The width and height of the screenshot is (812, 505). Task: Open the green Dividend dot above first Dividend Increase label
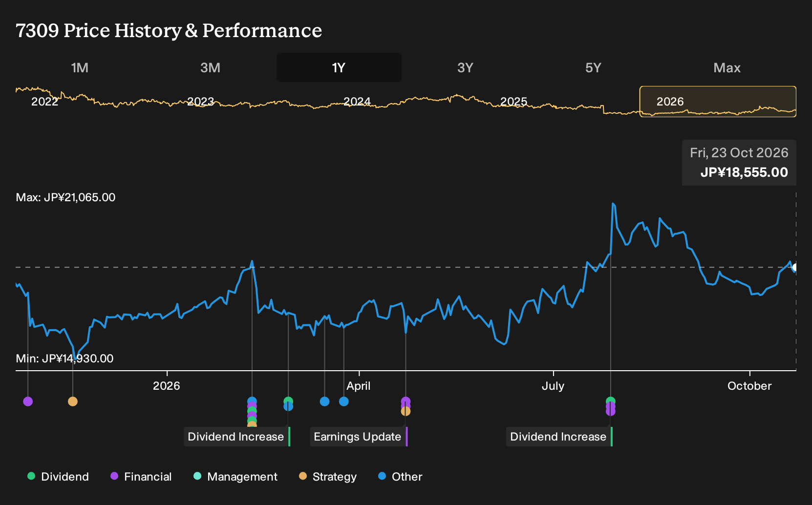(288, 400)
